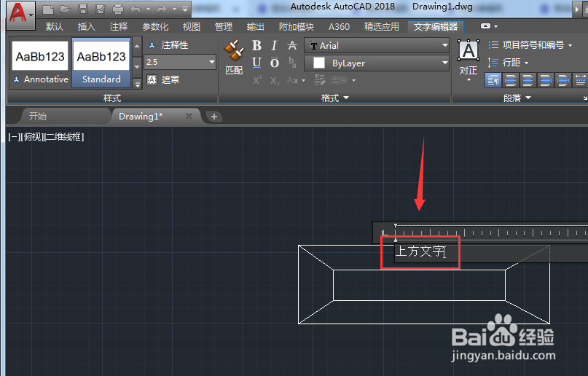Open the customize quick access toolbar menu
This screenshot has height=376, width=588.
pos(185,9)
